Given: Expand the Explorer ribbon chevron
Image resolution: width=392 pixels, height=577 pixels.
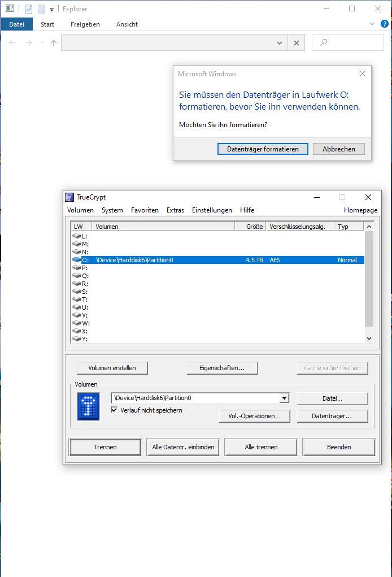Looking at the screenshot, I should [372, 24].
